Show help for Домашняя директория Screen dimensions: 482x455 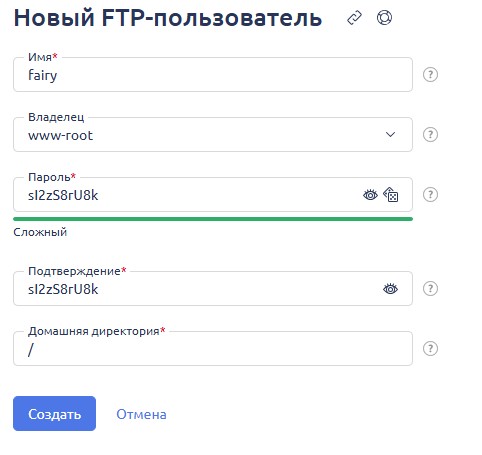(430, 348)
